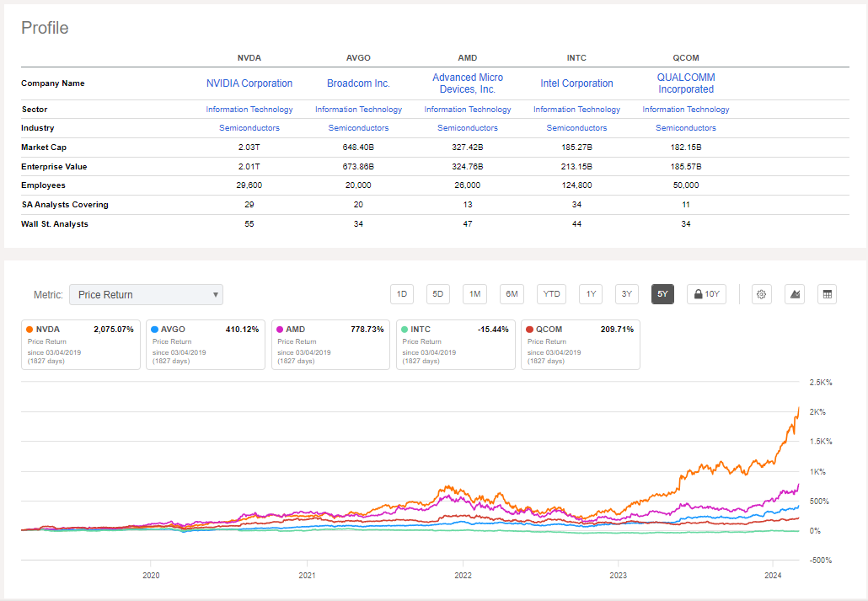The height and width of the screenshot is (601, 868).
Task: Open QUALCOMM Incorporated company link
Action: [x=686, y=83]
